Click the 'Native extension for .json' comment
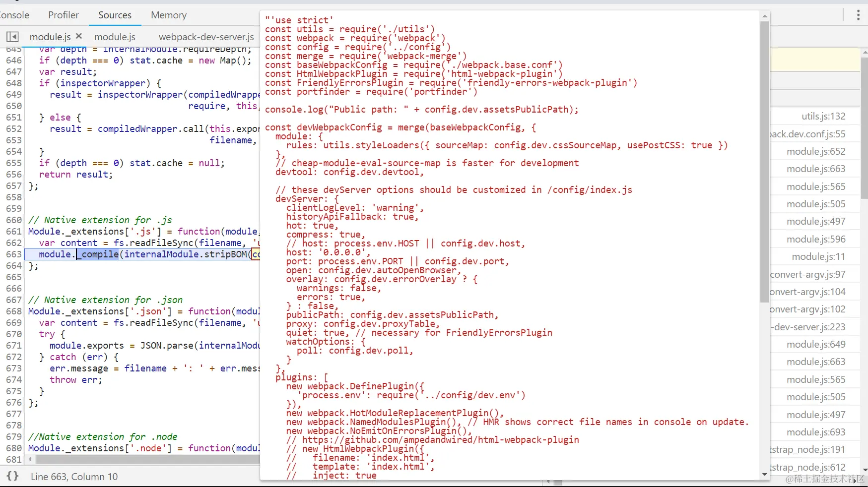868x487 pixels. tap(105, 300)
